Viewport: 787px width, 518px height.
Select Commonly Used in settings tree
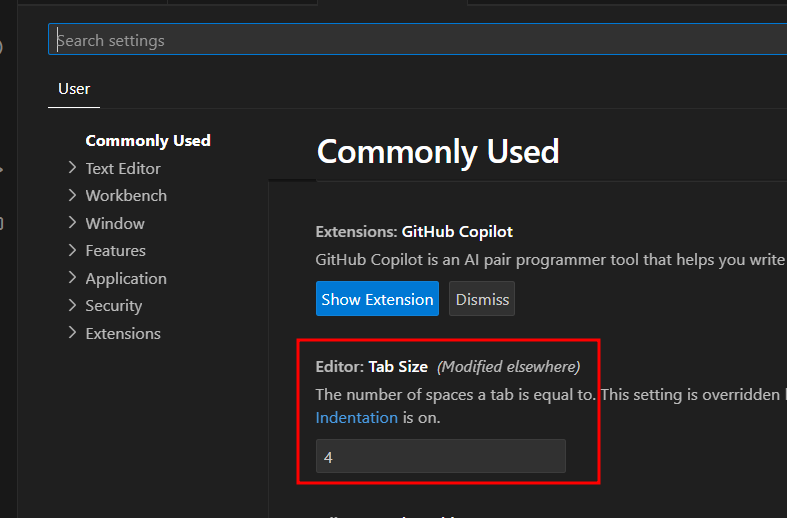148,141
